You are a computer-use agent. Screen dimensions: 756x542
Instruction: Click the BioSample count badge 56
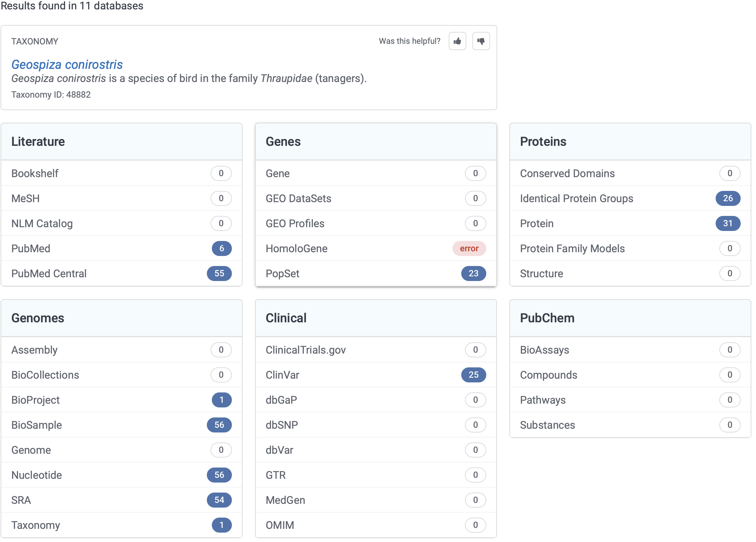[219, 425]
